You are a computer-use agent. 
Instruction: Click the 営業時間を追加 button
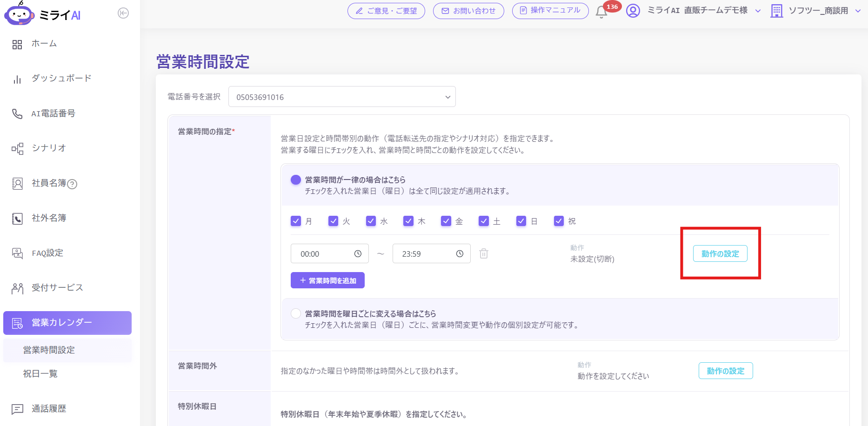(x=327, y=280)
